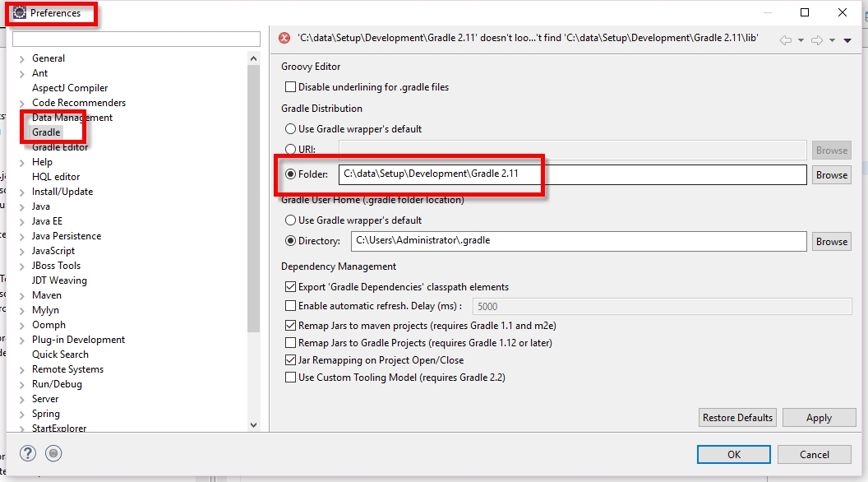Select 'Use Gradle wrapper's default' under Gradle Distribution
This screenshot has width=868, height=482.
[x=289, y=130]
